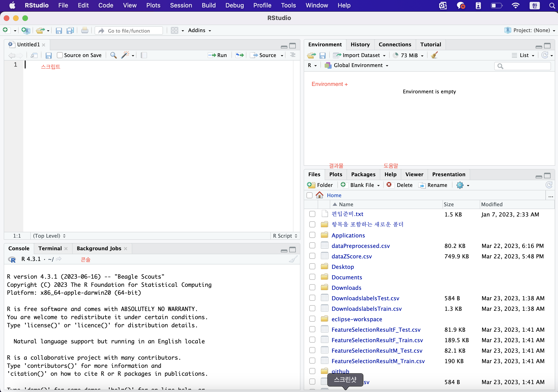The width and height of the screenshot is (558, 392).
Task: Check the box for 편입준비.txt
Action: [x=312, y=214]
